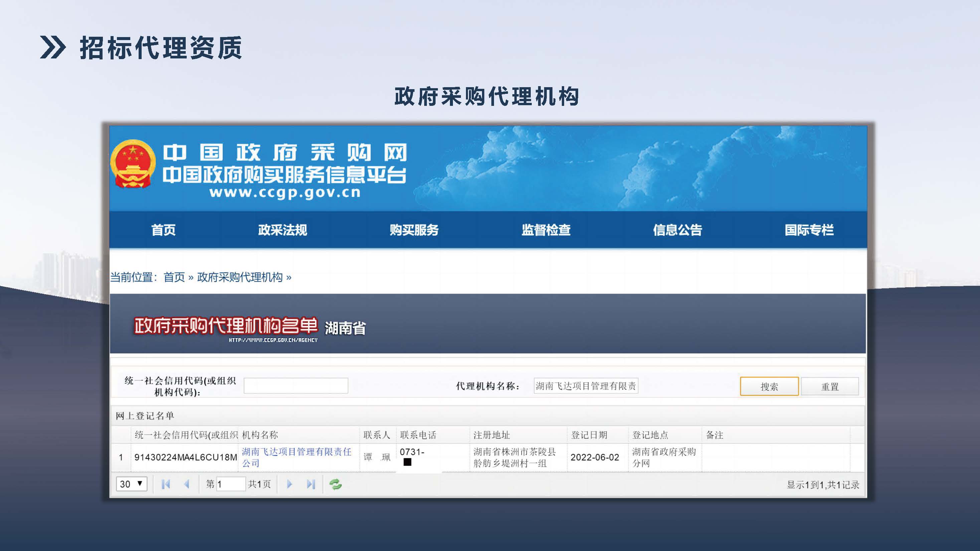Click the national emblem logo
The image size is (980, 551).
tap(133, 164)
